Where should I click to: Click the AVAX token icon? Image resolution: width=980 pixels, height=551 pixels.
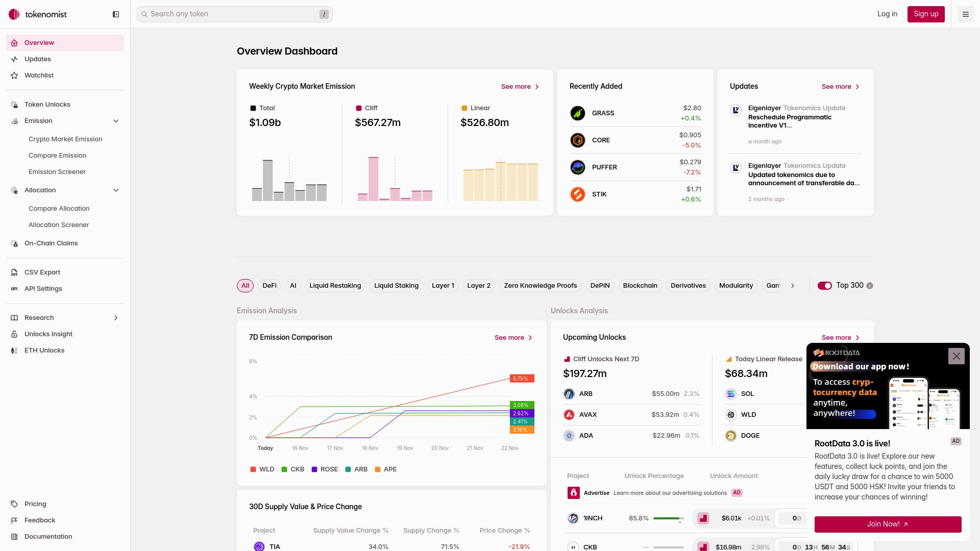click(569, 415)
